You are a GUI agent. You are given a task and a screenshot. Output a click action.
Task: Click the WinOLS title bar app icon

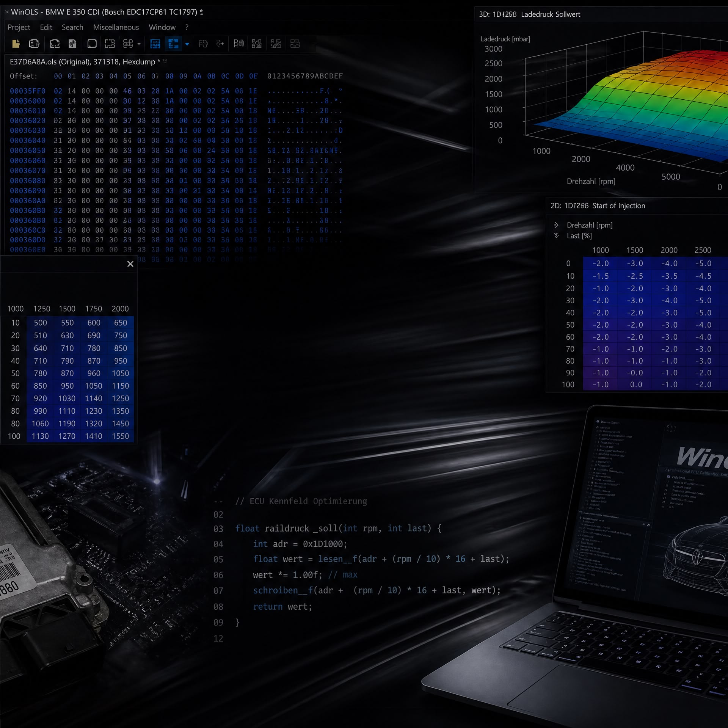[7, 12]
